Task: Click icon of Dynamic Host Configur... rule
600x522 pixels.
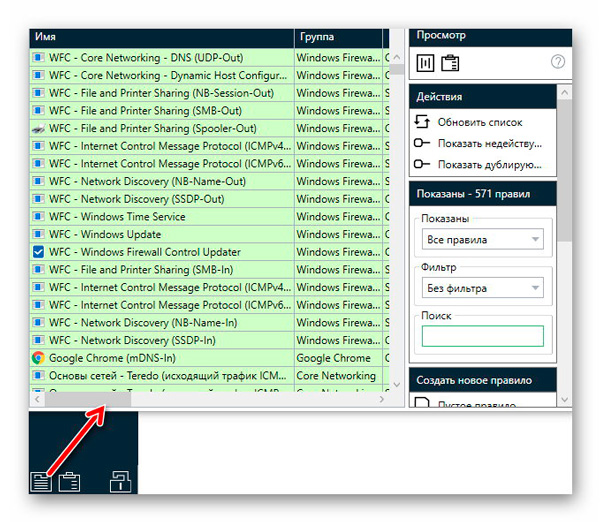Action: [x=38, y=75]
